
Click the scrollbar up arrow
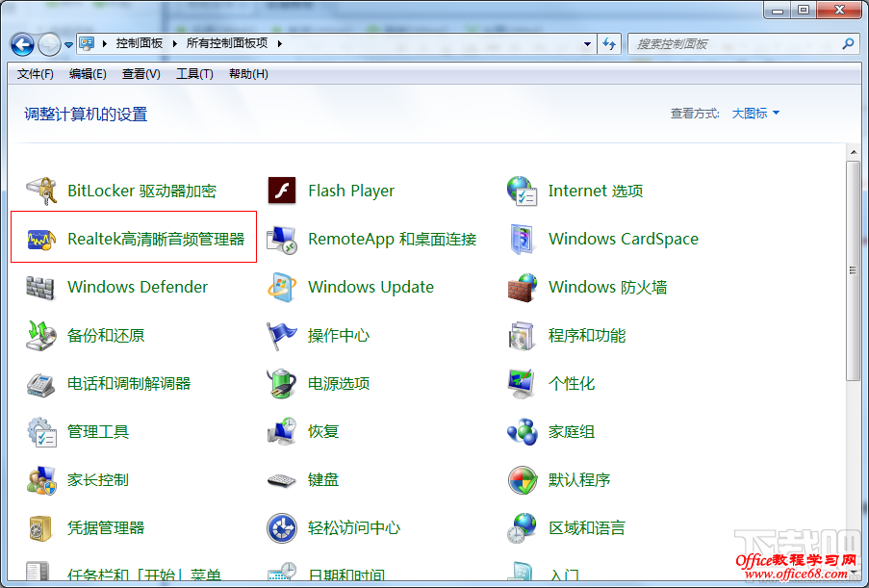tap(853, 151)
